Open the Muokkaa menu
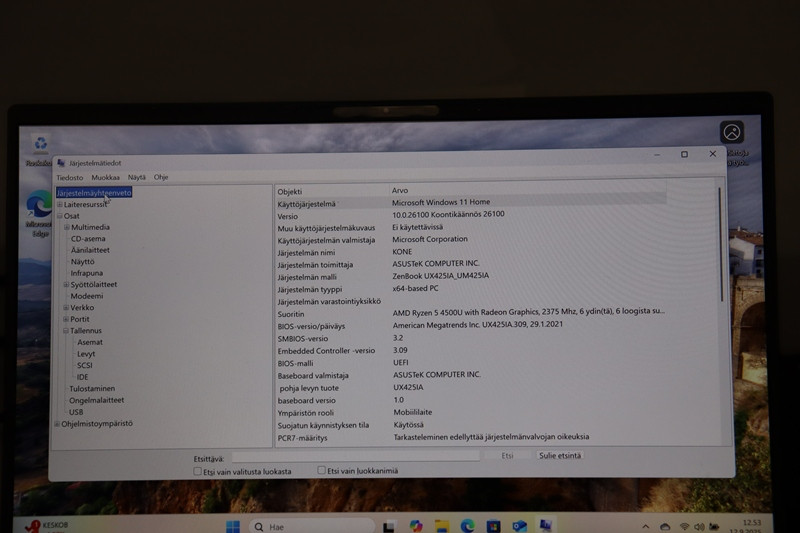This screenshot has width=800, height=533. [106, 177]
